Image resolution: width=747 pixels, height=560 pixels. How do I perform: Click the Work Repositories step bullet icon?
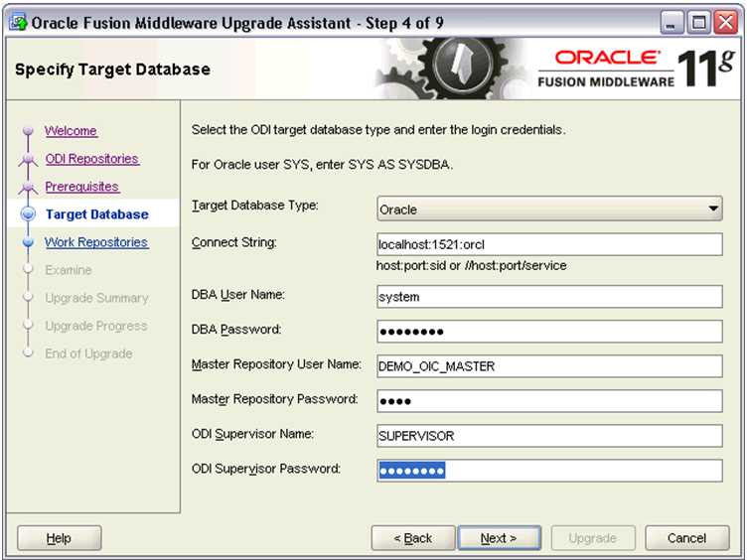28,242
